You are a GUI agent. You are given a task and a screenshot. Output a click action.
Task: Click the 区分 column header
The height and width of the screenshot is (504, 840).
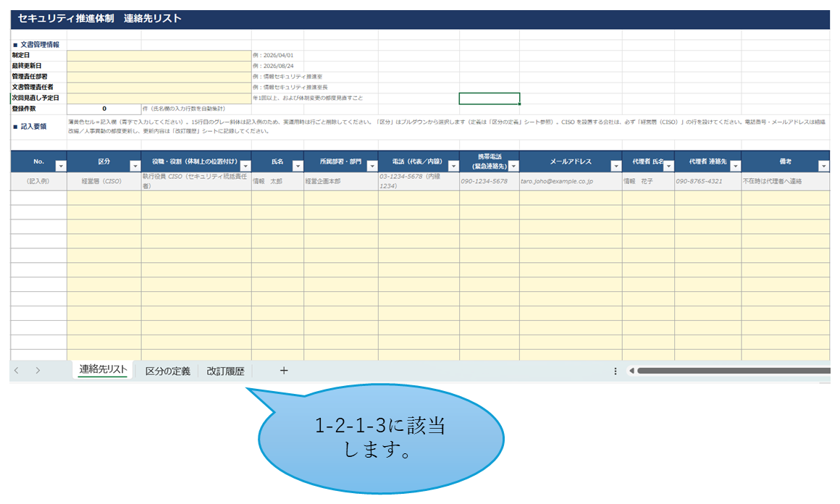(104, 161)
